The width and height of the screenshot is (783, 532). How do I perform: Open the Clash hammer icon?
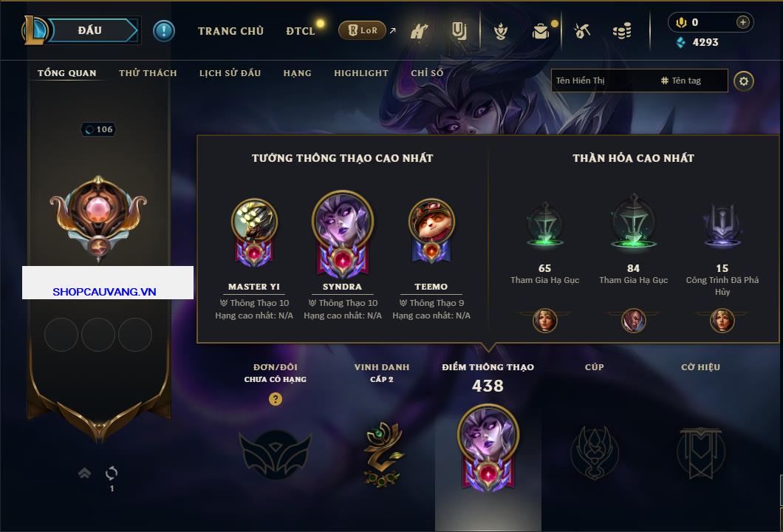click(x=419, y=31)
